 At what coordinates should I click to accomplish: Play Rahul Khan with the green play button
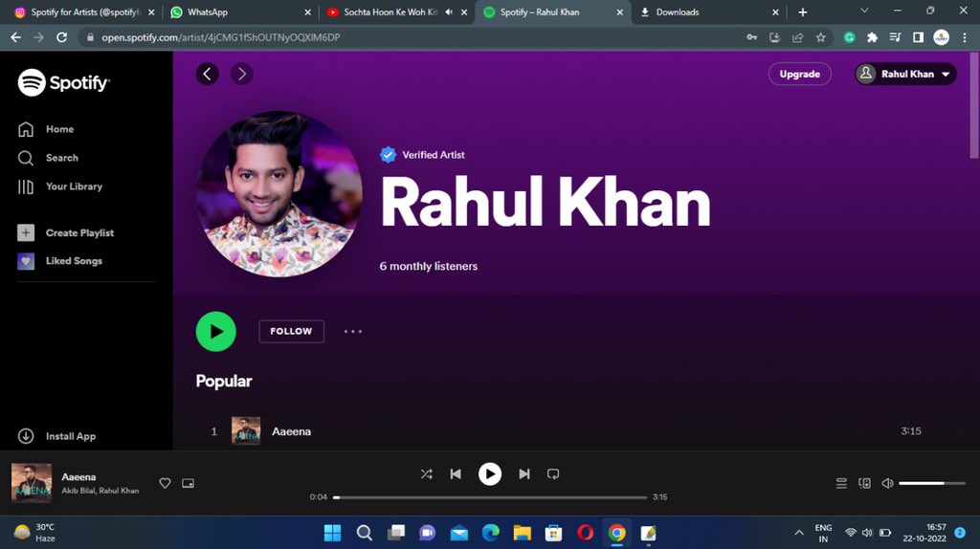[x=215, y=332]
